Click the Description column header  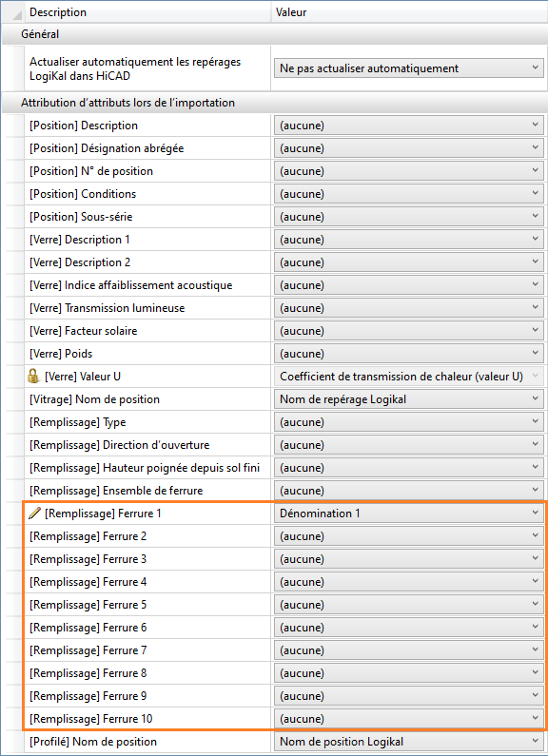coord(147,12)
